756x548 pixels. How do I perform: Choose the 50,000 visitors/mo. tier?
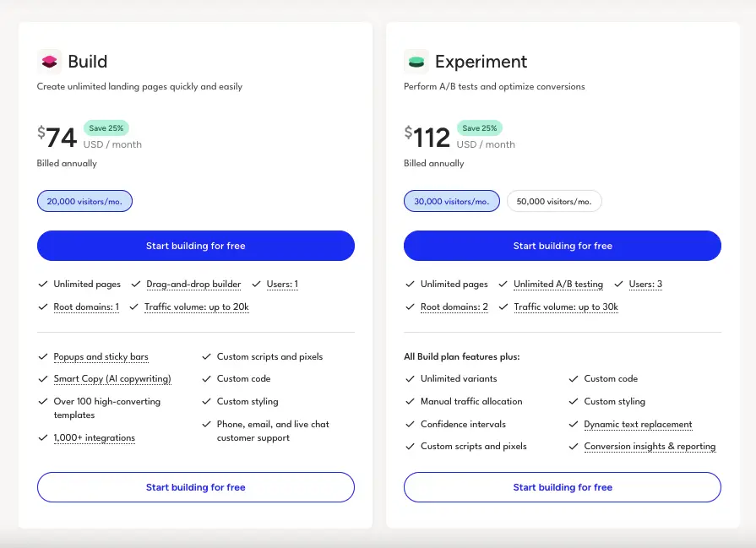tap(554, 201)
